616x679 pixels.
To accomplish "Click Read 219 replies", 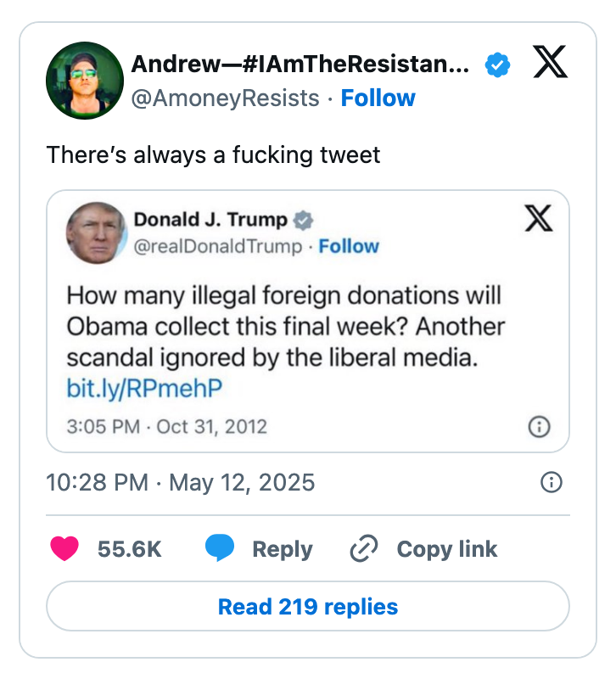I will [x=307, y=607].
